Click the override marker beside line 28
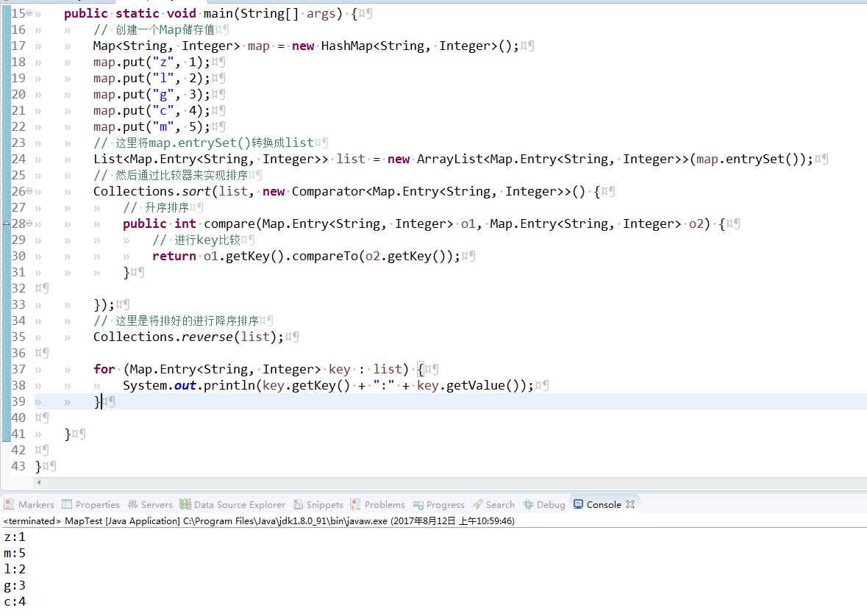Screen dimensions: 867x616 tap(7, 223)
